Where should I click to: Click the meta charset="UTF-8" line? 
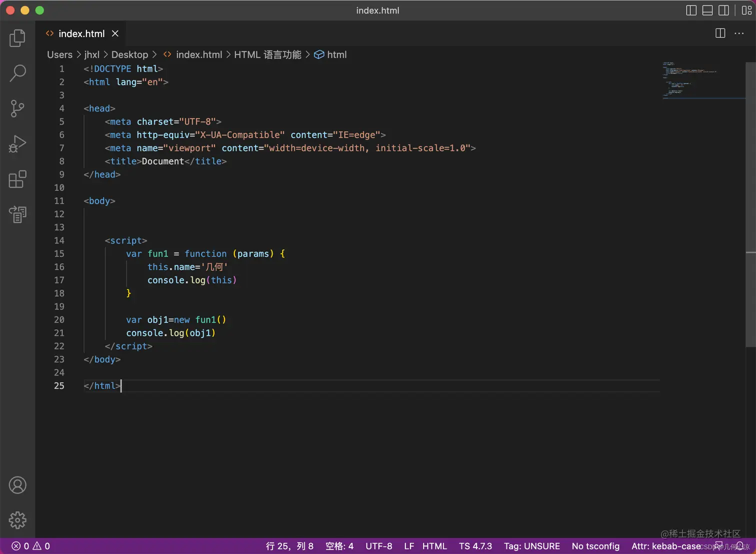[163, 121]
